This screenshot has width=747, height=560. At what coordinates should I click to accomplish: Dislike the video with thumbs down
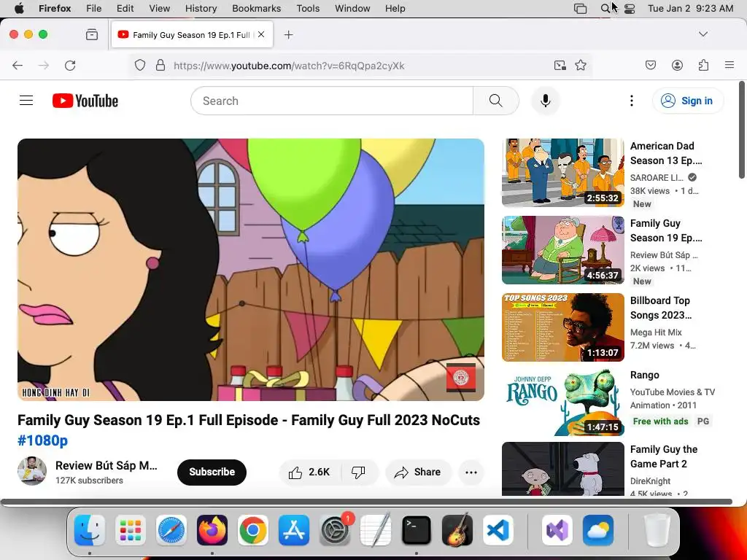tap(358, 472)
